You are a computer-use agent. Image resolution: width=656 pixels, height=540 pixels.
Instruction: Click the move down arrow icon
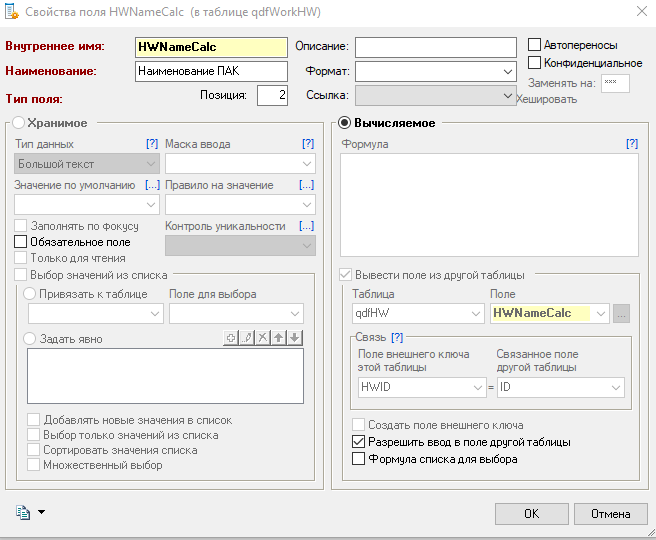pos(295,338)
